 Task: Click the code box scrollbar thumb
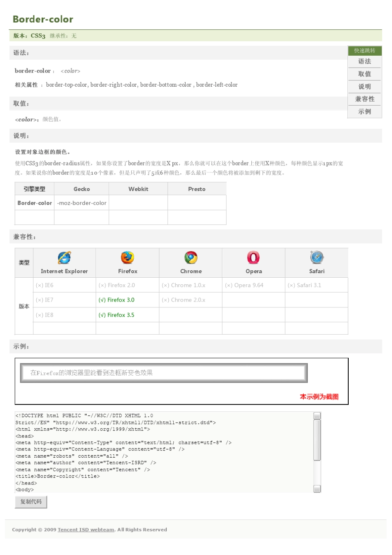click(317, 440)
